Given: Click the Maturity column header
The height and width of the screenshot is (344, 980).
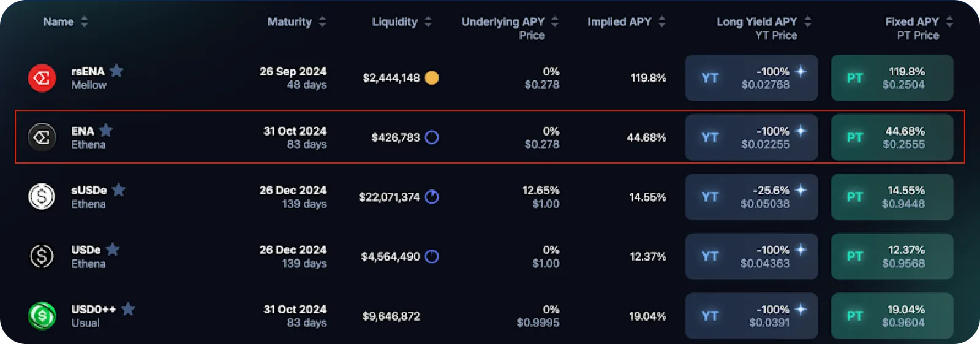Looking at the screenshot, I should click(x=290, y=22).
